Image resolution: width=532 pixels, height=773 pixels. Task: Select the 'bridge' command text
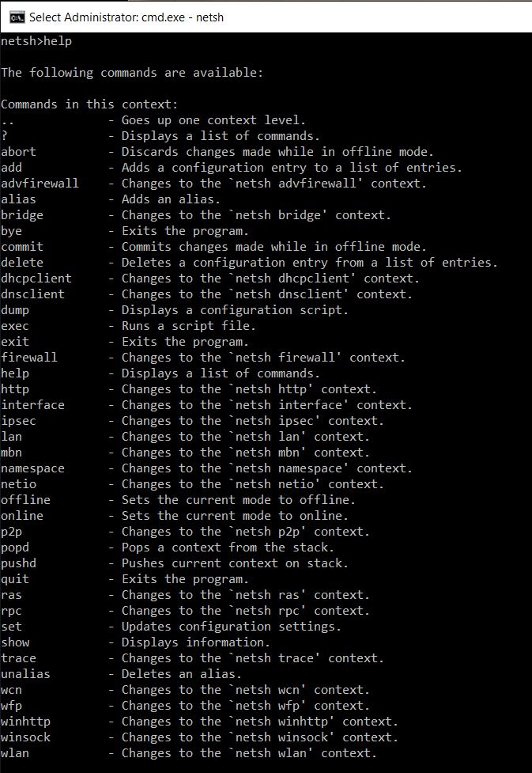[x=22, y=215]
